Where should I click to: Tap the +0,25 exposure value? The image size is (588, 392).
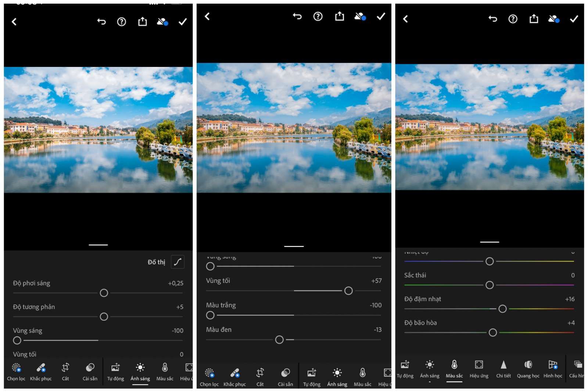point(176,283)
